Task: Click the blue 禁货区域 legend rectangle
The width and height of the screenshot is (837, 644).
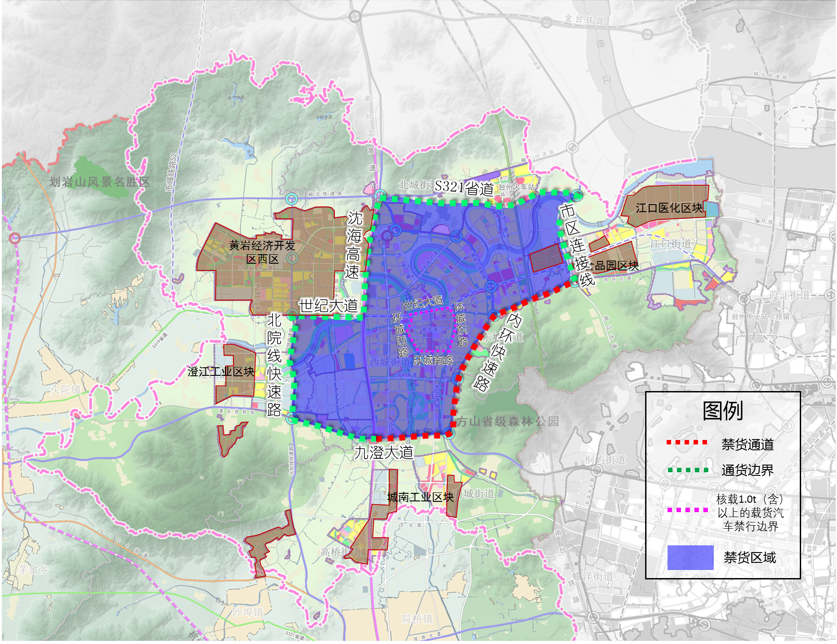Action: 690,557
